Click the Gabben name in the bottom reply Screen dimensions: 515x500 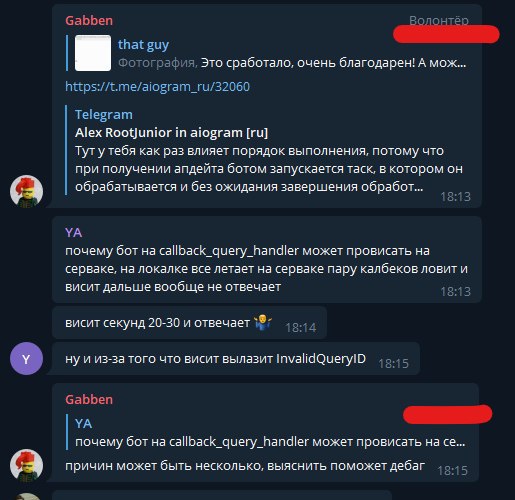[89, 400]
